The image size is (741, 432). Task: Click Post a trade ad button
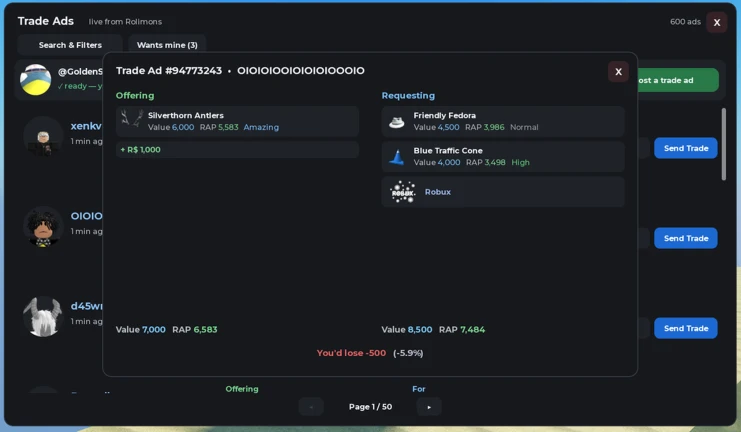(x=678, y=80)
